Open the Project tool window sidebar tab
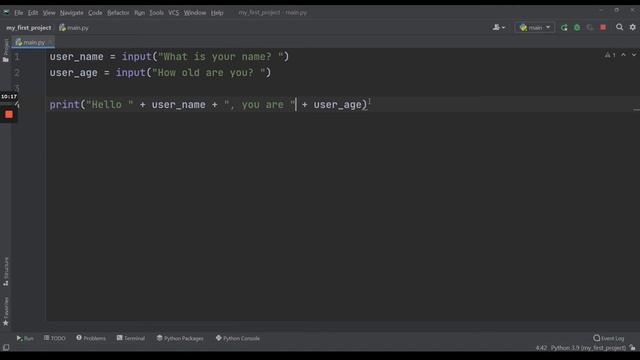Image resolution: width=640 pixels, height=360 pixels. click(x=6, y=51)
